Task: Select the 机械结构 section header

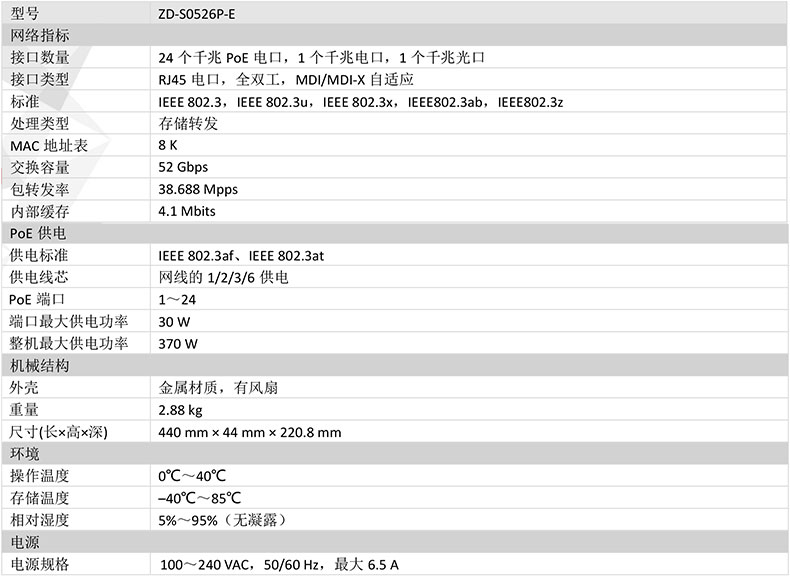Action: click(40, 366)
